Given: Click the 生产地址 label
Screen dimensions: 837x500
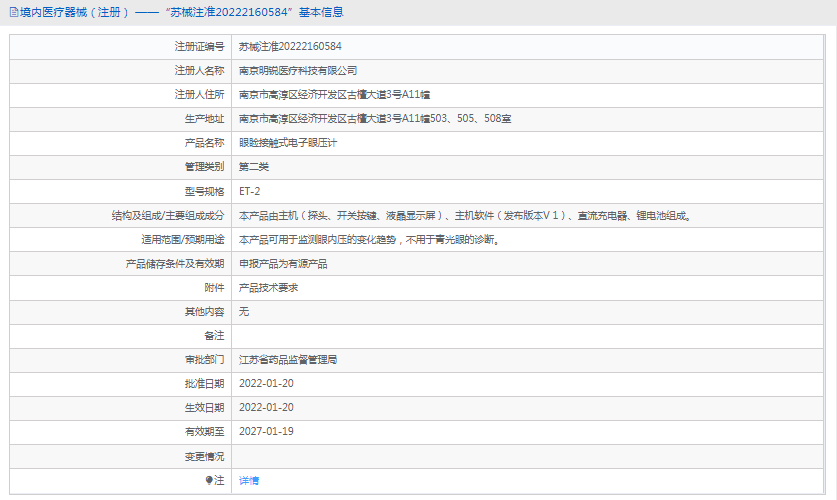Looking at the screenshot, I should (204, 118).
